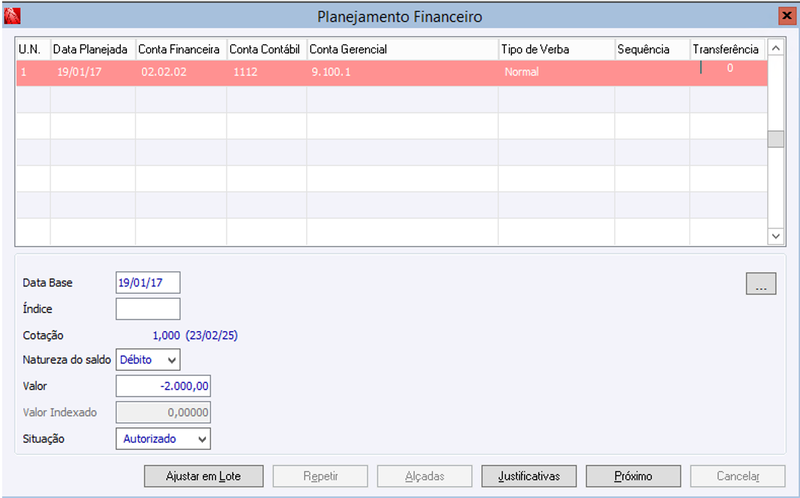The image size is (800, 498).
Task: Click the Cotação value 1,000
Action: [166, 336]
